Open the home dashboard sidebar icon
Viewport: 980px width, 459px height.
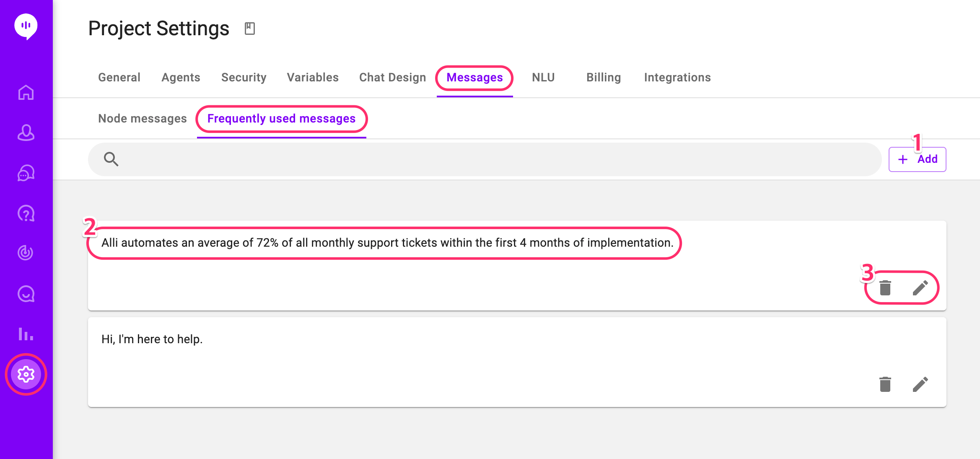26,92
